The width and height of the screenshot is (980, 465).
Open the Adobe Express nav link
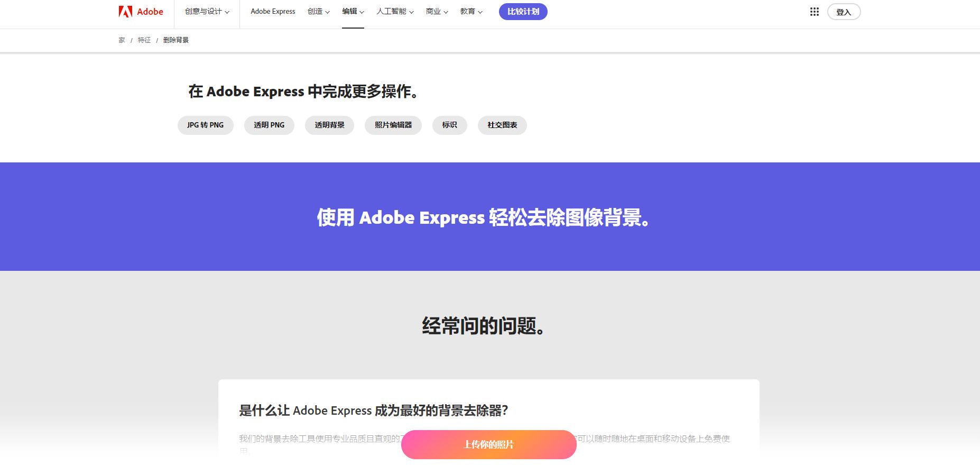273,12
